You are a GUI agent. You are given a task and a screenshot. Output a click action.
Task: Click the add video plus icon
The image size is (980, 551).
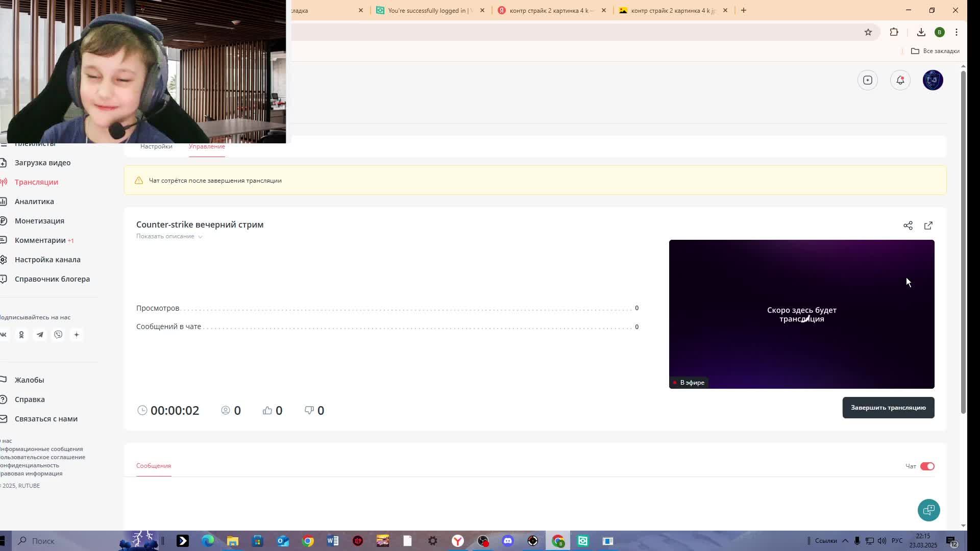pyautogui.click(x=867, y=80)
